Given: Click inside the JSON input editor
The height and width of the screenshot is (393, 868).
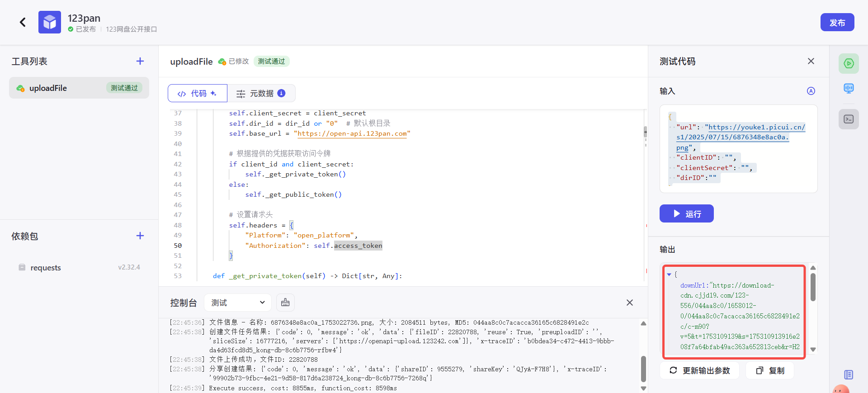Looking at the screenshot, I should pyautogui.click(x=739, y=149).
